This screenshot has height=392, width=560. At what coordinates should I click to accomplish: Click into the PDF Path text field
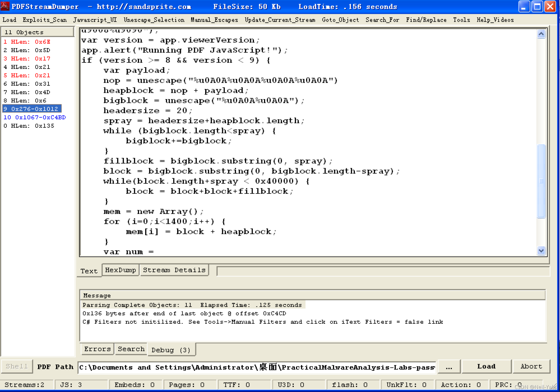click(256, 367)
